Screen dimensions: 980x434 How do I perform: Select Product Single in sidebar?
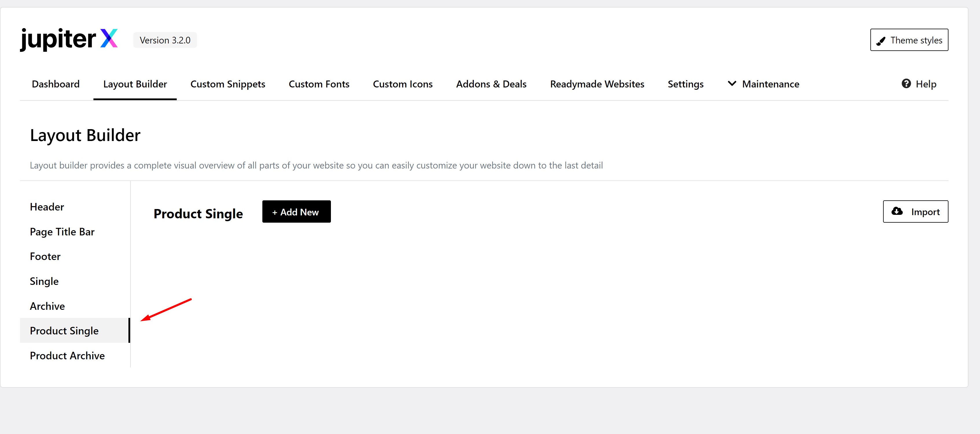(75, 330)
